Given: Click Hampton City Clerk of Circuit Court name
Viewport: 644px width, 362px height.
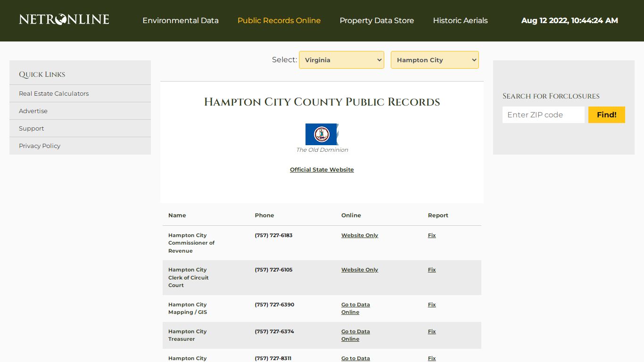Looking at the screenshot, I should [189, 278].
